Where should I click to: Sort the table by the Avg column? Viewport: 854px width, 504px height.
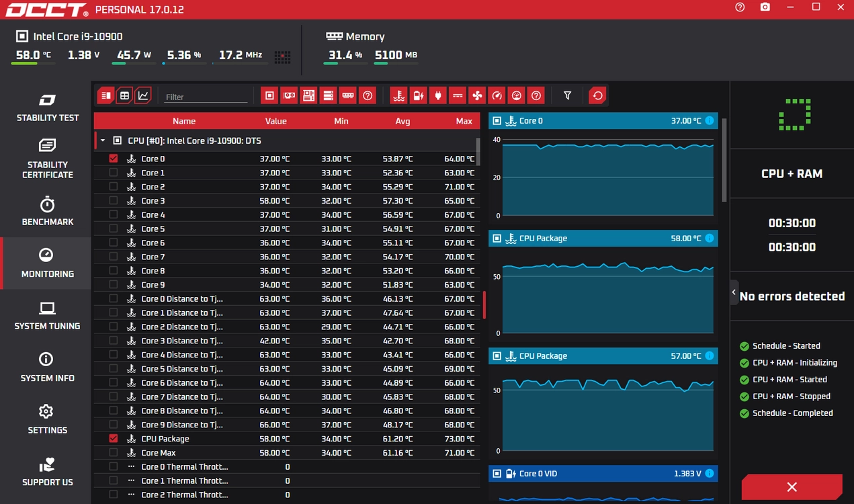pos(402,122)
